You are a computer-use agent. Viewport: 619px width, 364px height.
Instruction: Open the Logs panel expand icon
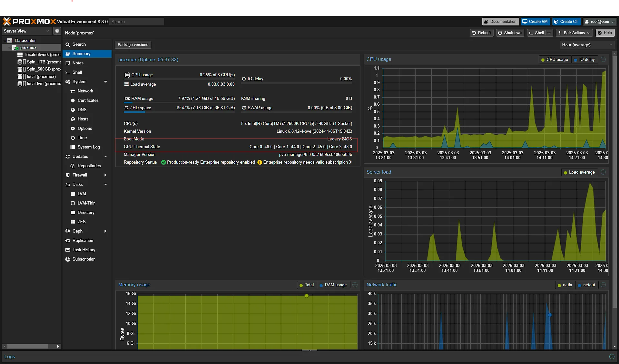click(x=612, y=357)
